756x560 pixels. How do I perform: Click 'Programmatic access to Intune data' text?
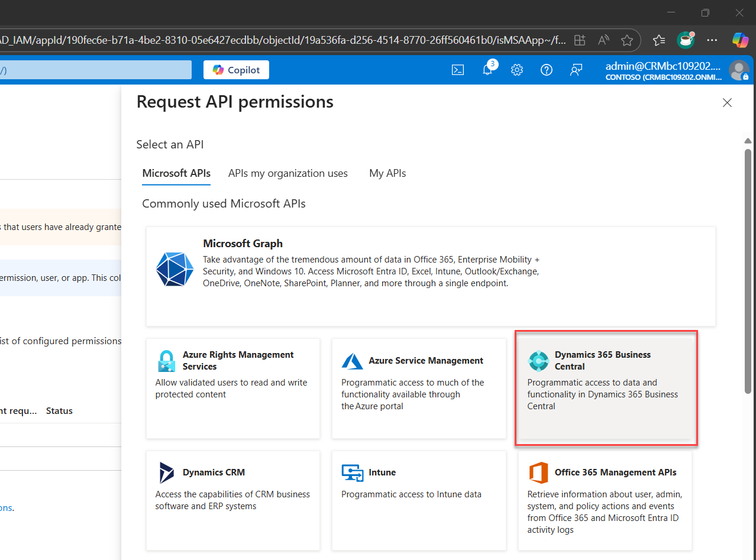click(x=411, y=494)
